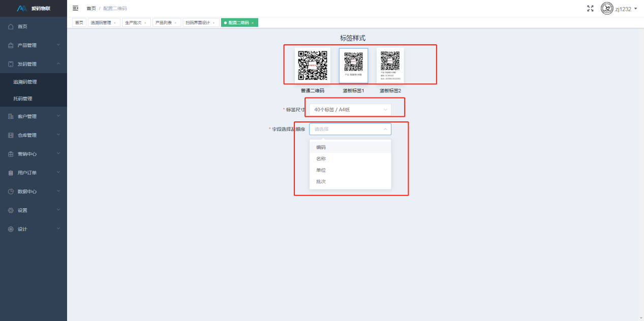
Task: Expand the 用户订单 menu
Action: (x=58, y=173)
